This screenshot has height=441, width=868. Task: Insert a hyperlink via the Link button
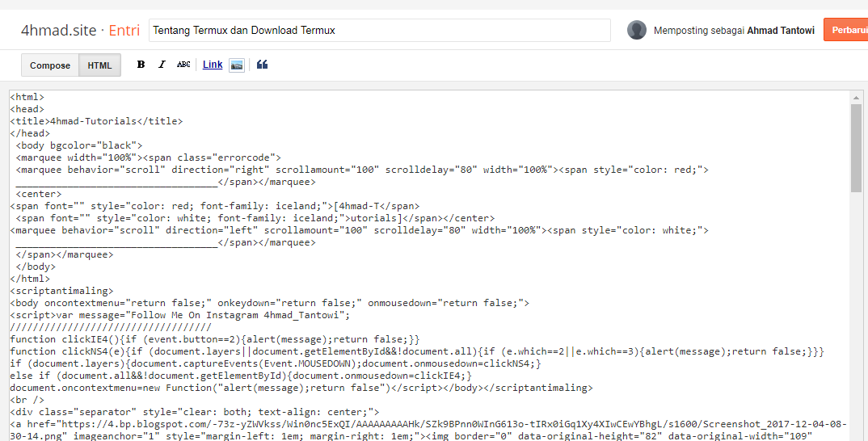[213, 65]
